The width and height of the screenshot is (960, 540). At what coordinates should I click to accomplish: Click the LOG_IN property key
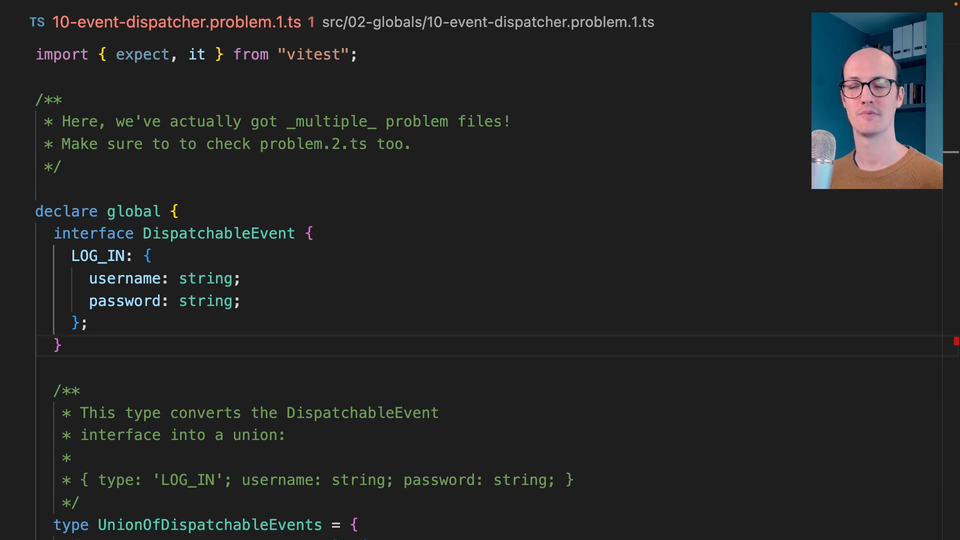pyautogui.click(x=97, y=256)
